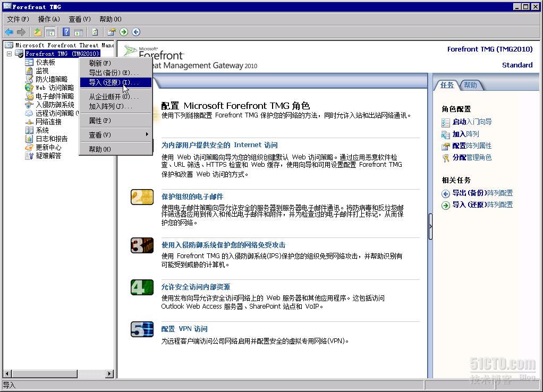Switch to the 帮助 tab in task pane
543x392 pixels.
(470, 85)
